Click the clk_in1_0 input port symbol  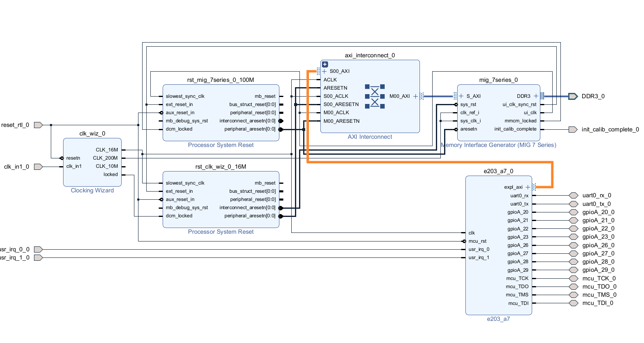click(x=38, y=167)
